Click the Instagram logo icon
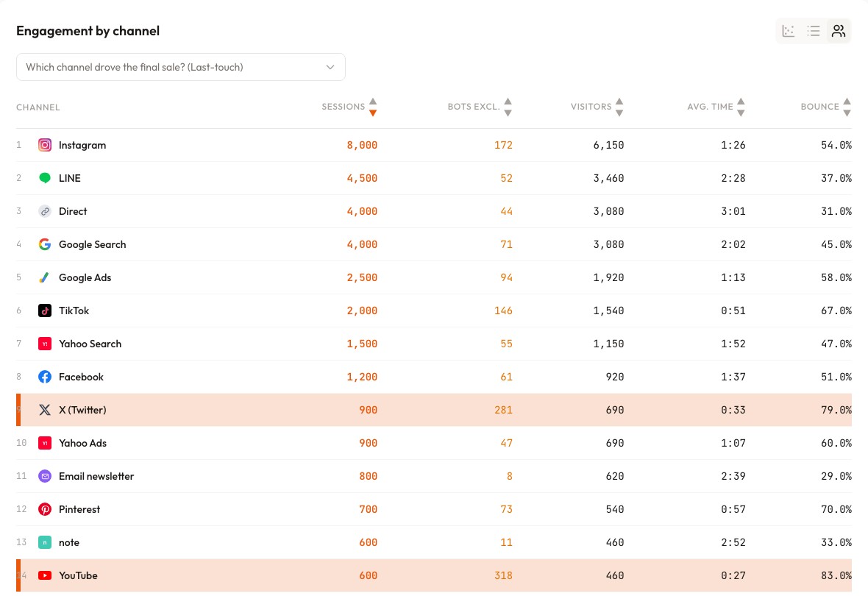 tap(45, 145)
